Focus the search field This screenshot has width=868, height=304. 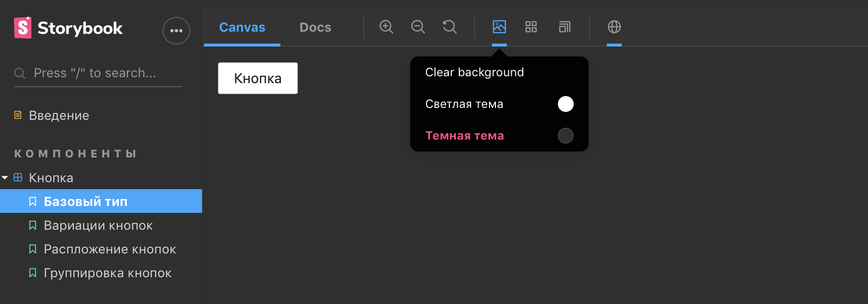(98, 73)
